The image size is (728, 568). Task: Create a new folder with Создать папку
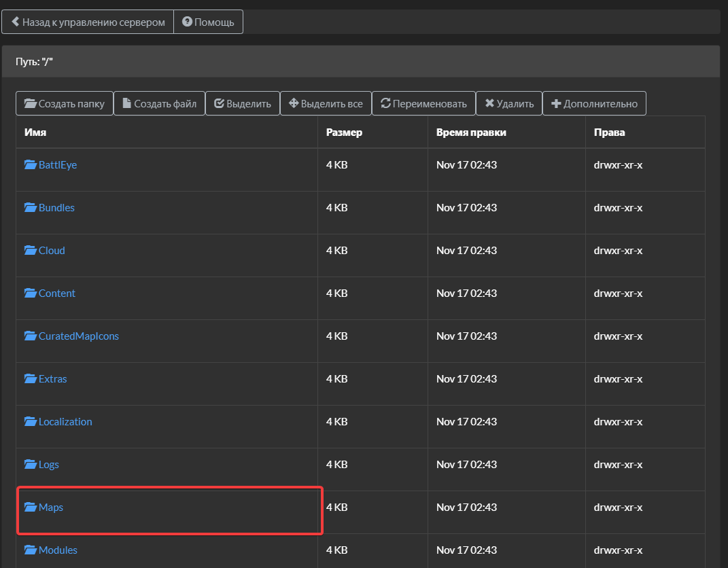pos(65,103)
